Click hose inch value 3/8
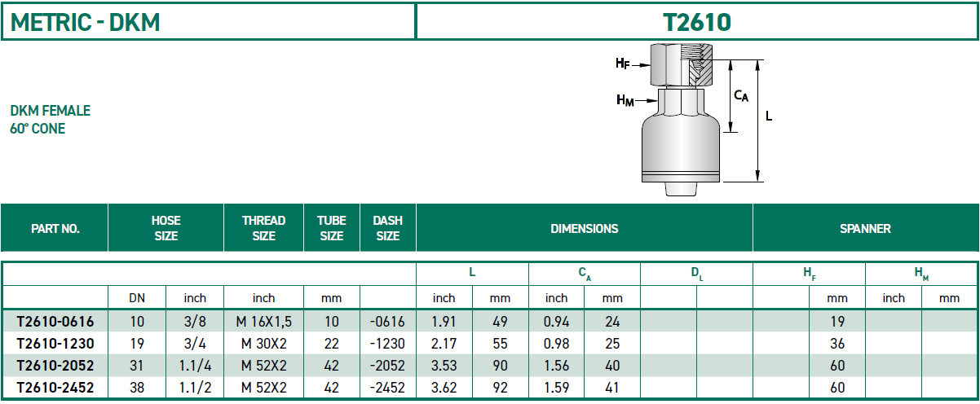Screen dimensions: 980x404 point(195,322)
